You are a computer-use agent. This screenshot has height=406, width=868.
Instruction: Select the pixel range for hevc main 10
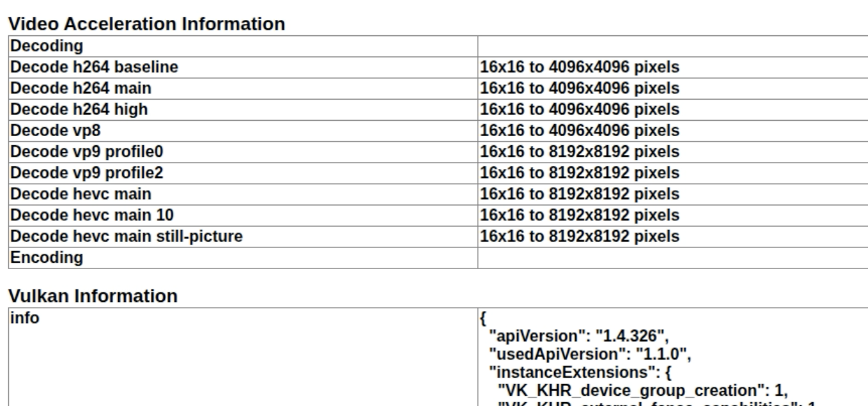click(x=580, y=215)
